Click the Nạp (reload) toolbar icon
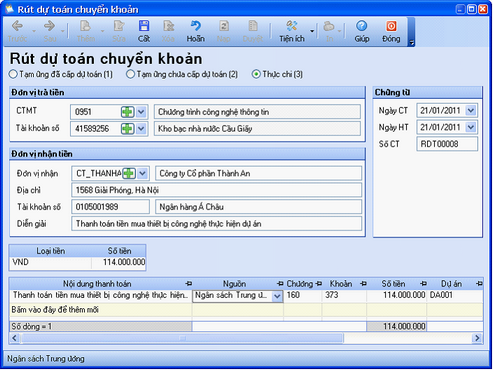The image size is (493, 370). [223, 26]
